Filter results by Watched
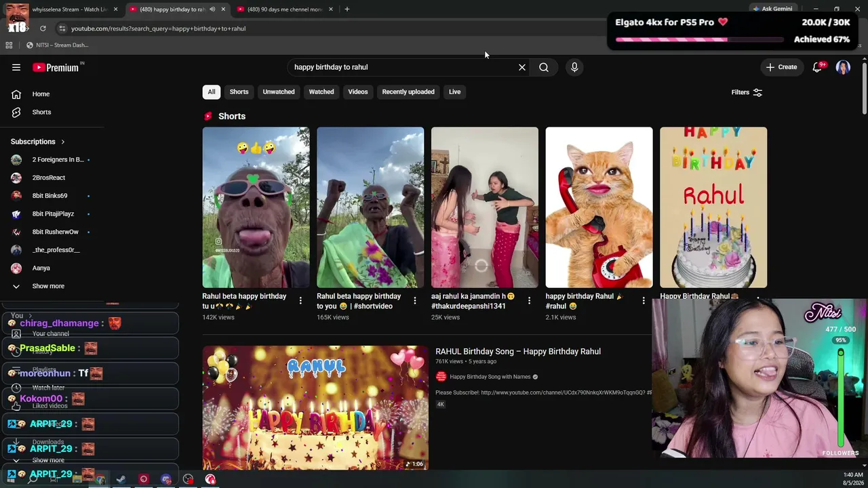 [321, 92]
